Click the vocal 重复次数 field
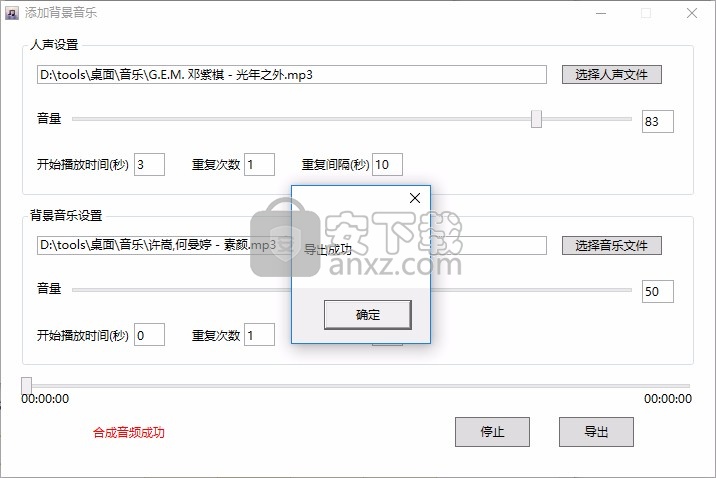The height and width of the screenshot is (478, 716). pyautogui.click(x=259, y=164)
